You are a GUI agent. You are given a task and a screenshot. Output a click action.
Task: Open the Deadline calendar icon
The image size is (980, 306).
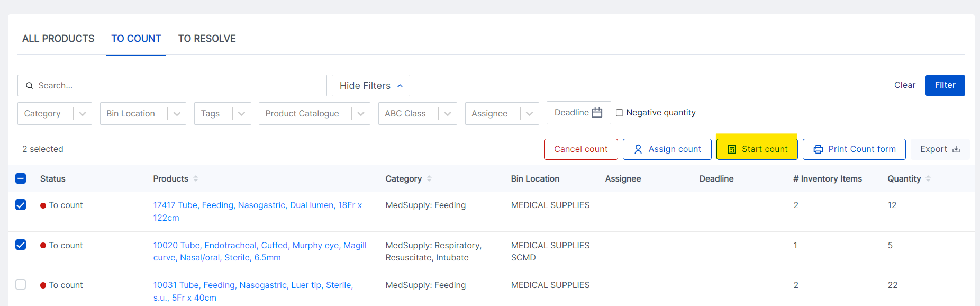(x=597, y=113)
